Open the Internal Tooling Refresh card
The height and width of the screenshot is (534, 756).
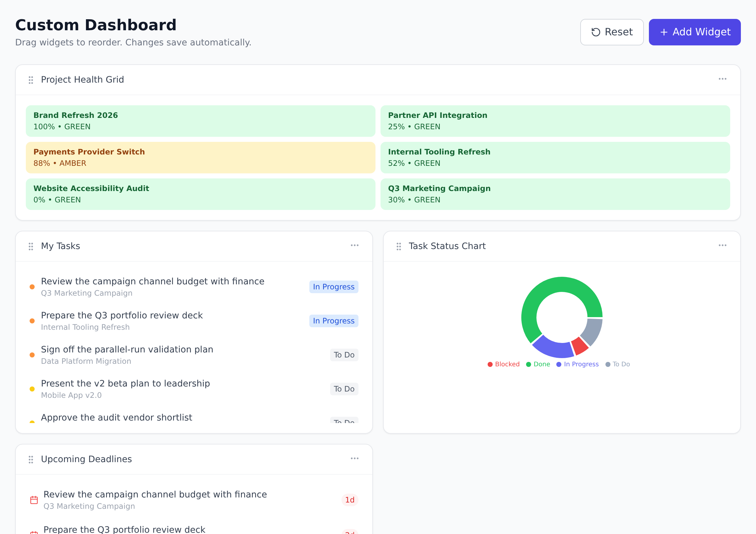(x=555, y=158)
